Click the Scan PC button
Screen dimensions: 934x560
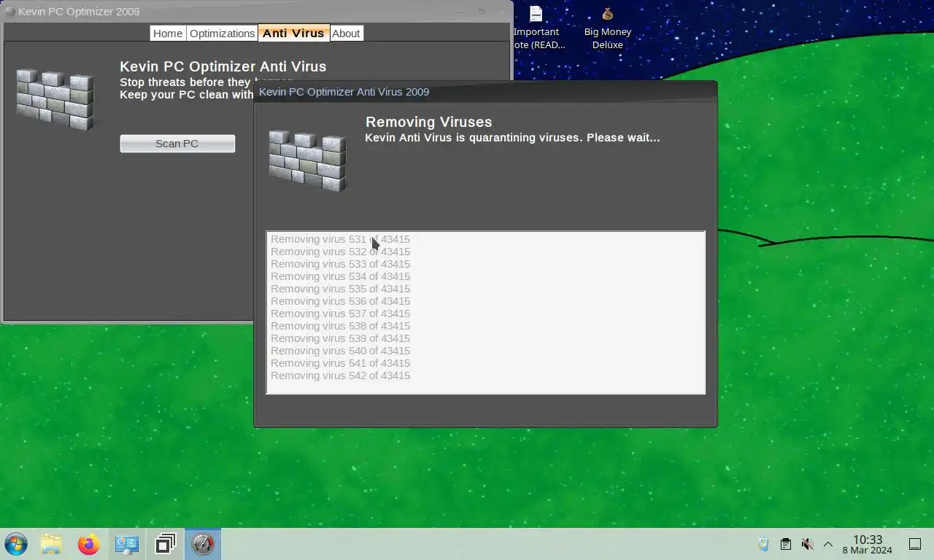point(177,144)
